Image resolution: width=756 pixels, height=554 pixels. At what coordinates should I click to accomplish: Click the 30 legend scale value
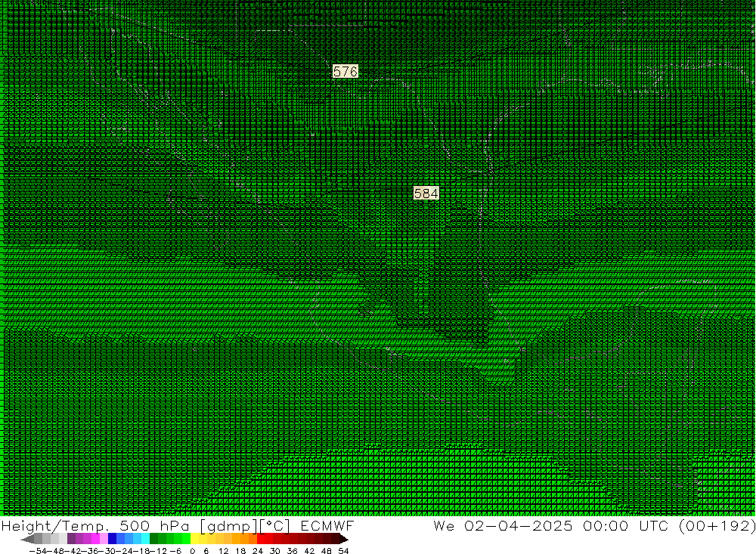275,551
